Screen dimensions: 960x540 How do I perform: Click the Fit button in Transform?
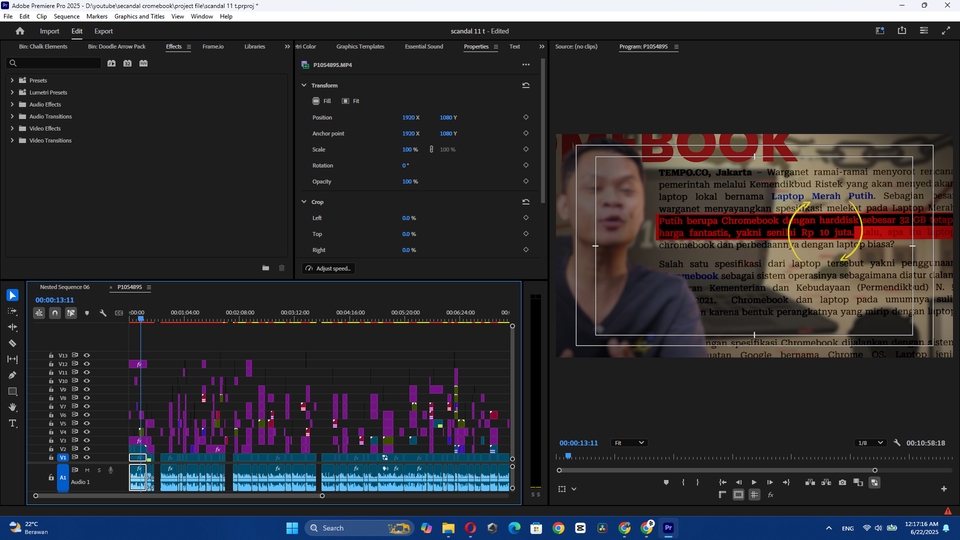pos(351,101)
